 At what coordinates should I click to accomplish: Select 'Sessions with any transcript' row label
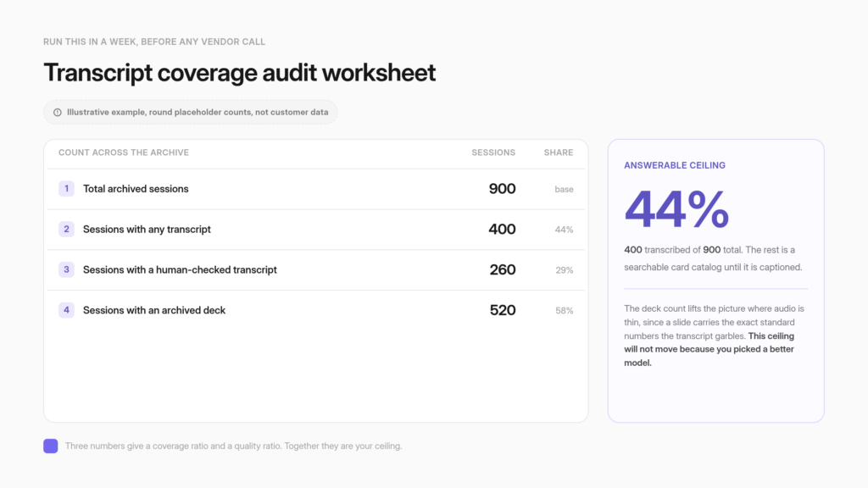(147, 229)
